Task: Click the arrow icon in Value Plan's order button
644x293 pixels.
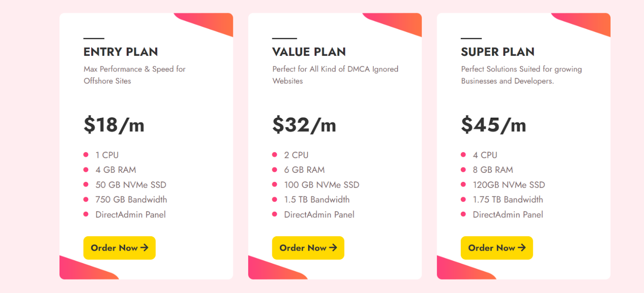Action: 333,248
